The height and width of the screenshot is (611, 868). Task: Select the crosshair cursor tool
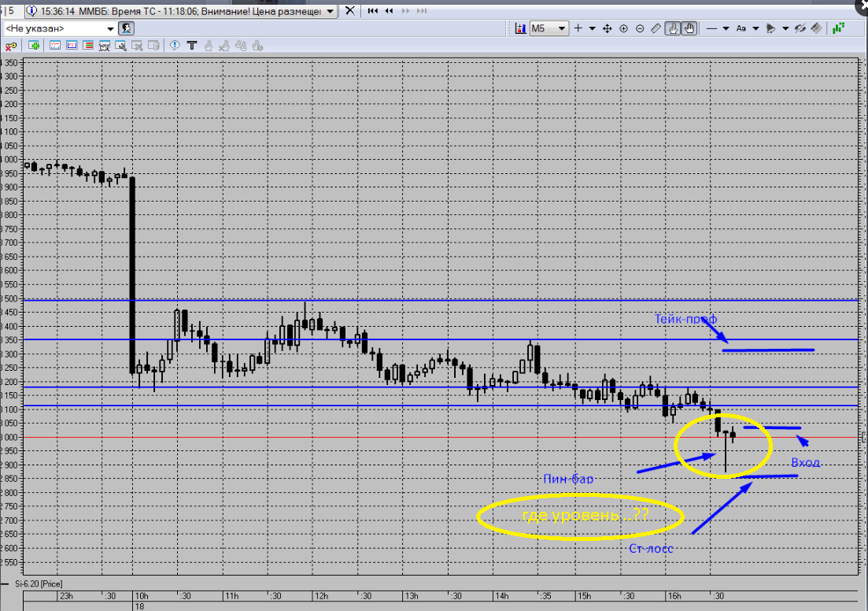pos(578,28)
